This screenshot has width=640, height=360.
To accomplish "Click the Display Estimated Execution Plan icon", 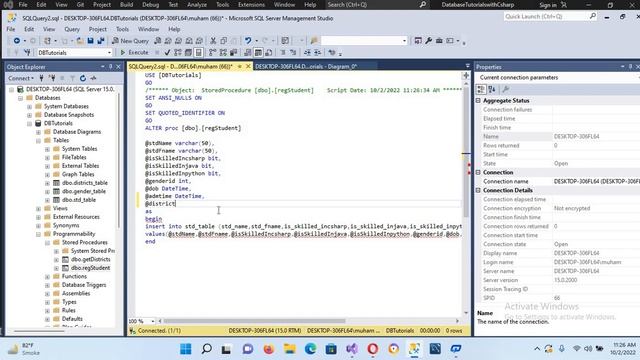I will pos(178,53).
